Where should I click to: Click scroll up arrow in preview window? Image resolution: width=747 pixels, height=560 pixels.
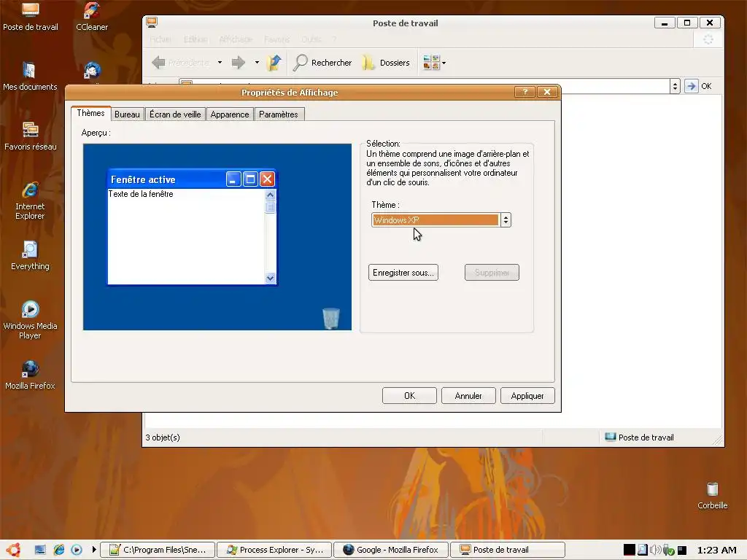270,195
